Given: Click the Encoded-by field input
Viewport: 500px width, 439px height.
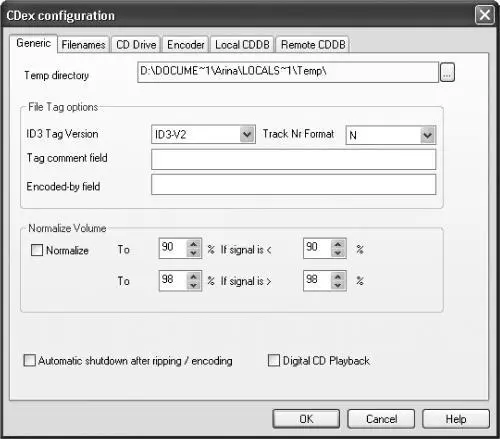Looking at the screenshot, I should pos(294,185).
